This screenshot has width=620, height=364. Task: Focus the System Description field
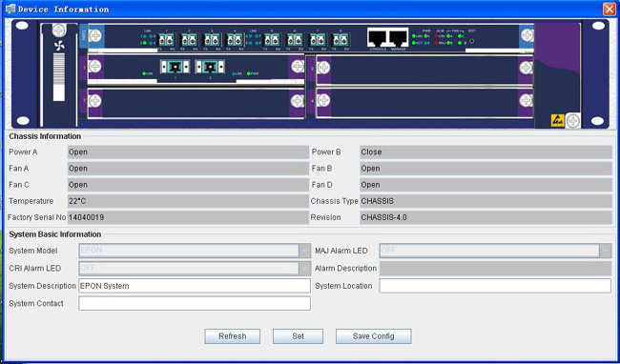click(195, 286)
